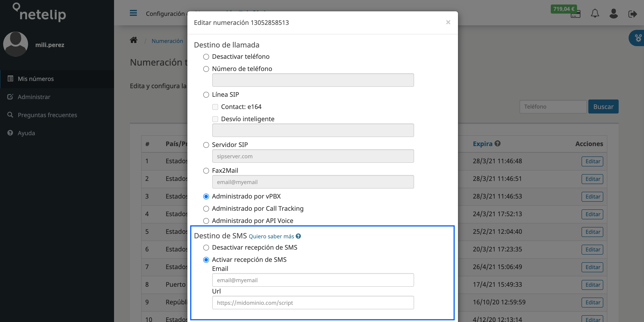Viewport: 644px width, 322px height.
Task: Click Editar for row expiring 17/4/21 15:49:33
Action: click(592, 284)
